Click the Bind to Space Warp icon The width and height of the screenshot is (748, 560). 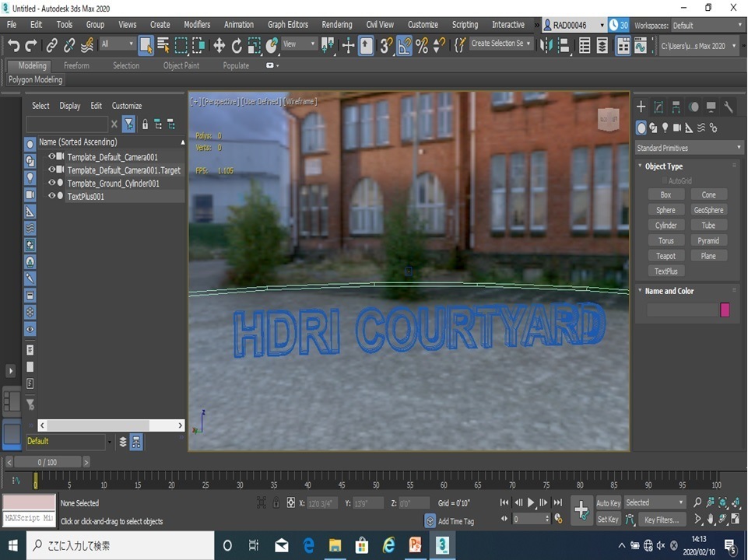point(87,46)
